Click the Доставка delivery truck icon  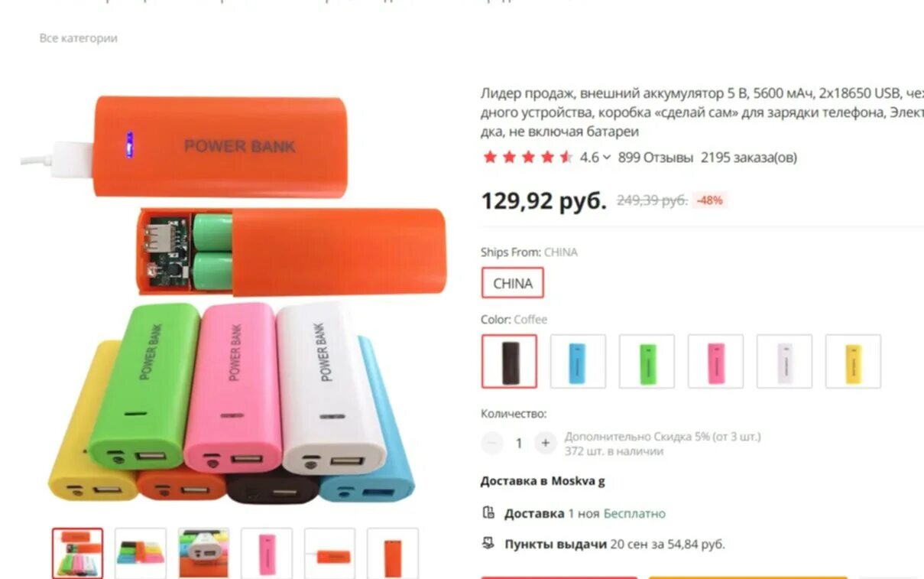pyautogui.click(x=488, y=512)
